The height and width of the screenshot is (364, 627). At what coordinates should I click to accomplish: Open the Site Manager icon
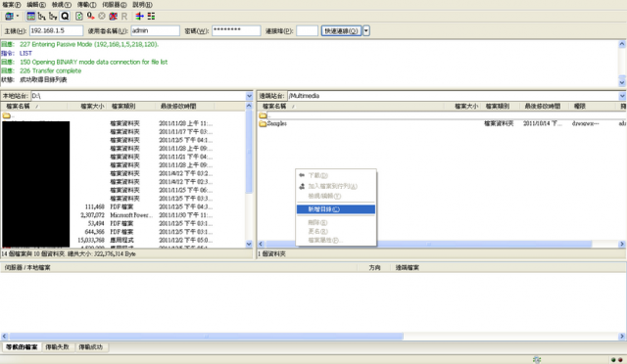click(x=9, y=17)
